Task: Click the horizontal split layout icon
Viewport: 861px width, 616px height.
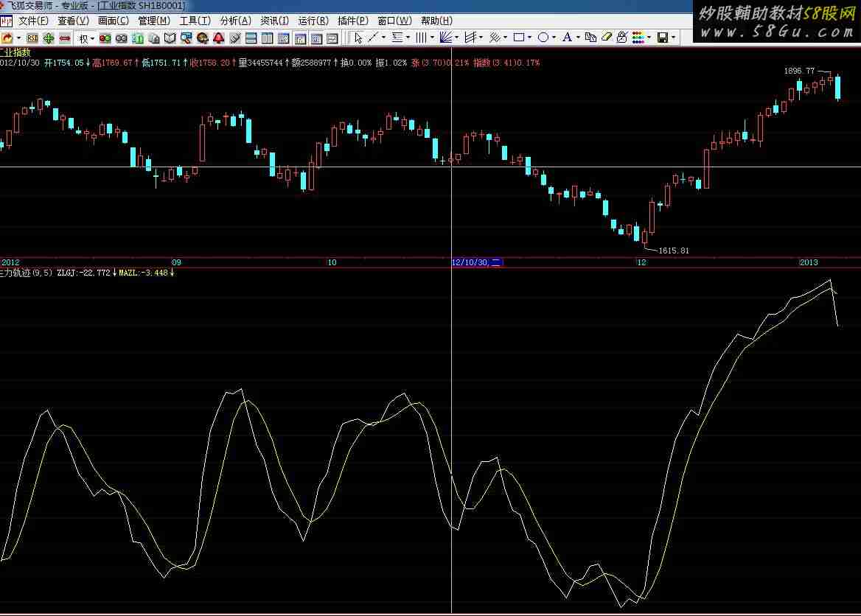Action: 251,38
